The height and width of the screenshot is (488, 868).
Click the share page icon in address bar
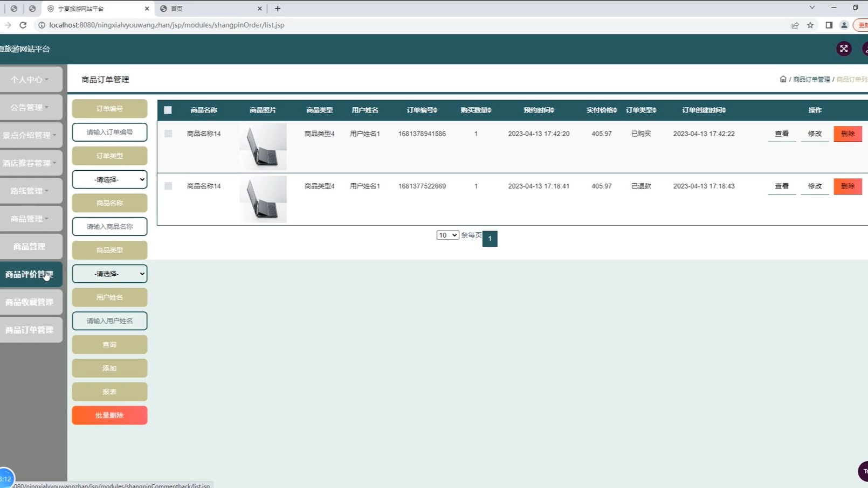[x=795, y=25]
